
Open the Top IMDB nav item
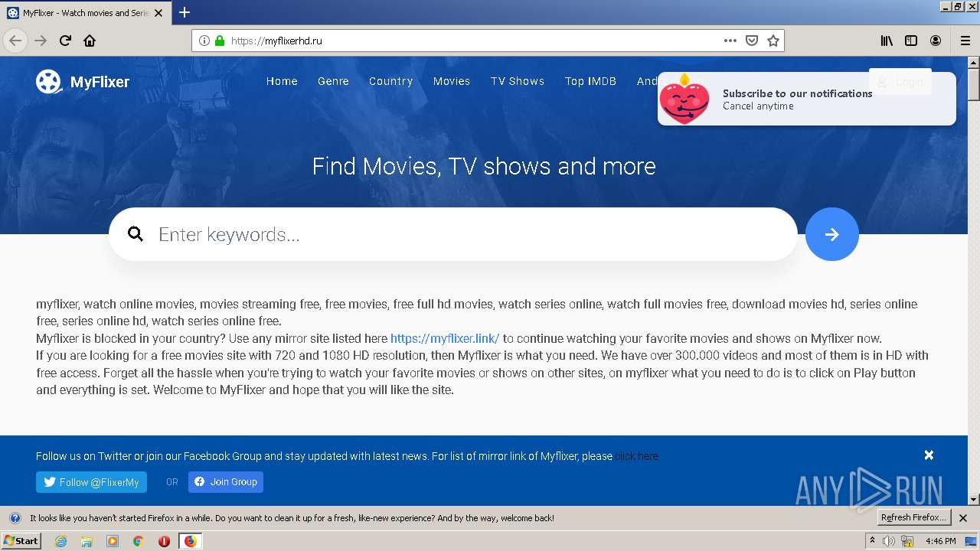590,81
